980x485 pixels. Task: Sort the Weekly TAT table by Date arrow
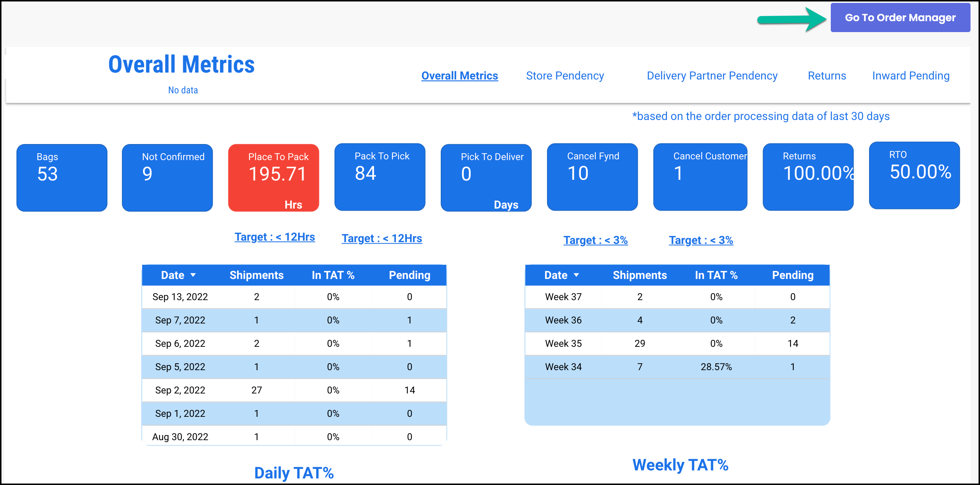(576, 275)
